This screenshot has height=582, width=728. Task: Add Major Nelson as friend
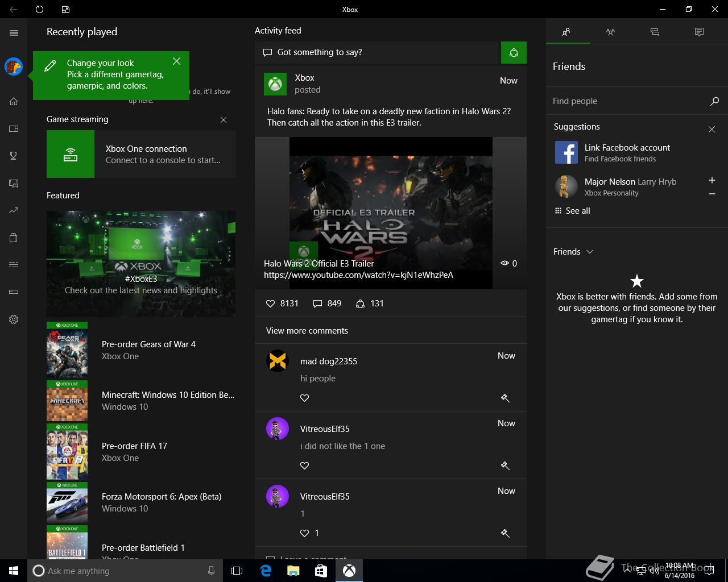click(x=712, y=180)
